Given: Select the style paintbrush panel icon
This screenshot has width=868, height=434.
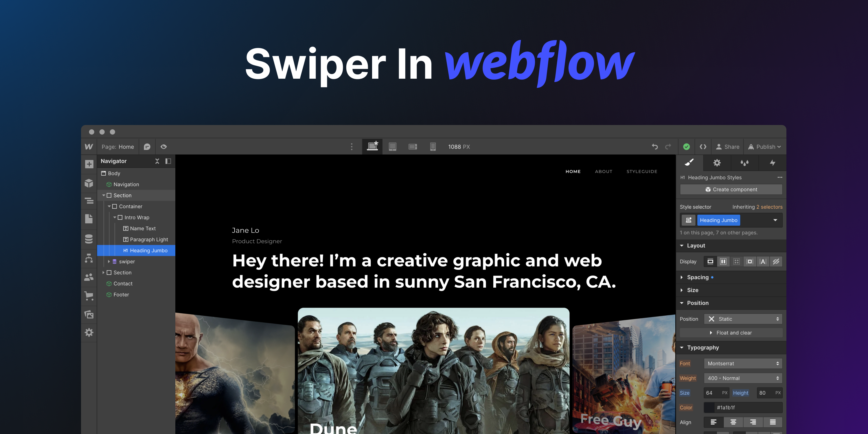Looking at the screenshot, I should pyautogui.click(x=690, y=163).
